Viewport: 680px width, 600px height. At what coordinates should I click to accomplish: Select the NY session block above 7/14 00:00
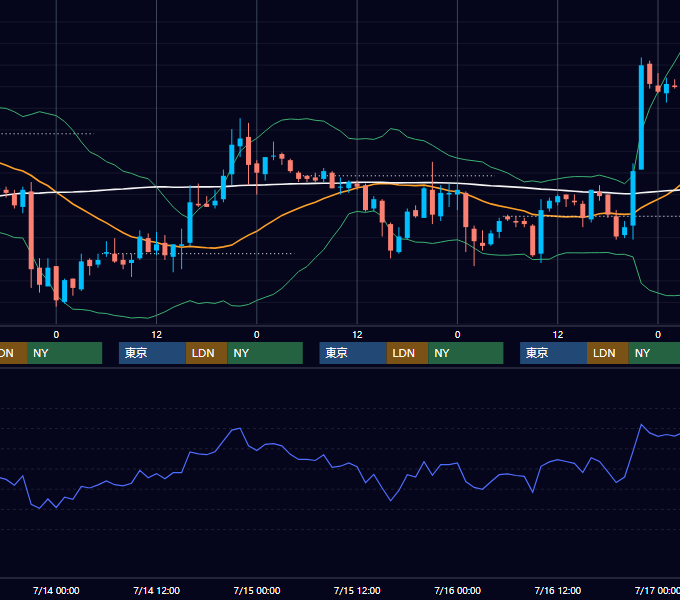tap(64, 353)
